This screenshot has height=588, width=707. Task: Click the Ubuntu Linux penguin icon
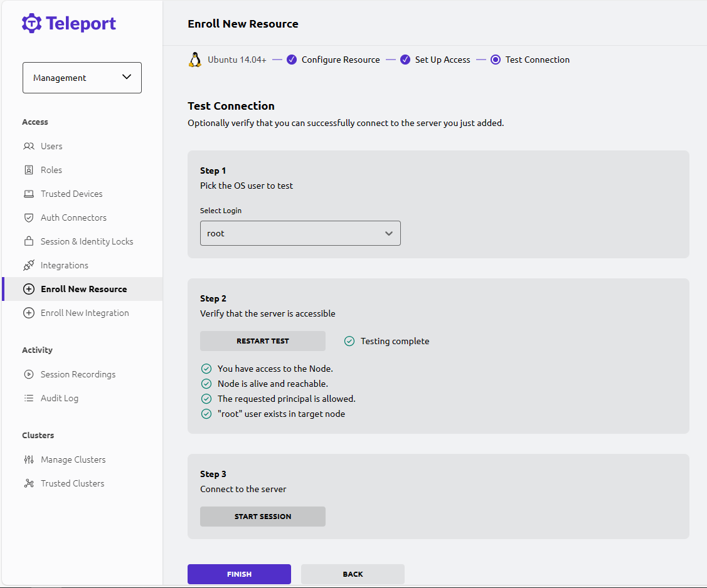coord(195,60)
